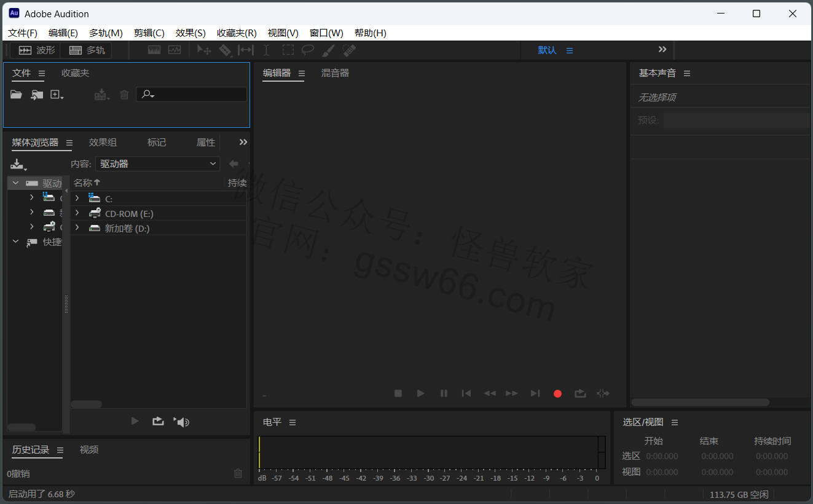Switch to the 效果组 tab
813x504 pixels.
click(103, 142)
